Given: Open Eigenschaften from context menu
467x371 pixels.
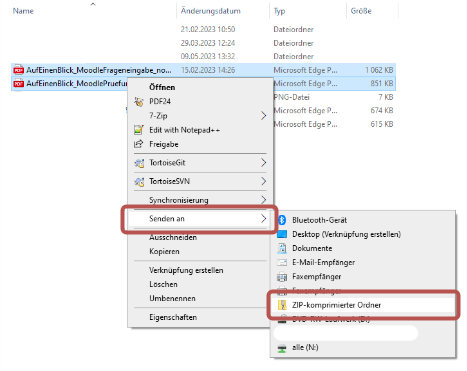Looking at the screenshot, I should coord(173,317).
